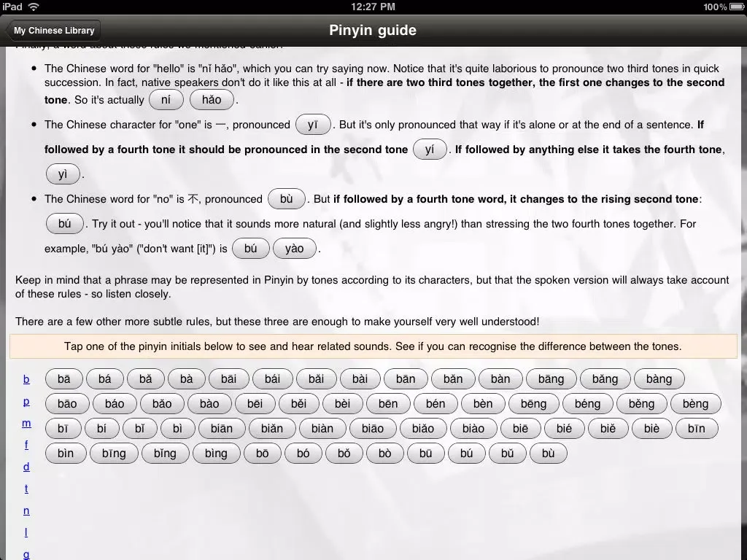Go back to My Chinese Library
The width and height of the screenshot is (747, 560).
53,31
